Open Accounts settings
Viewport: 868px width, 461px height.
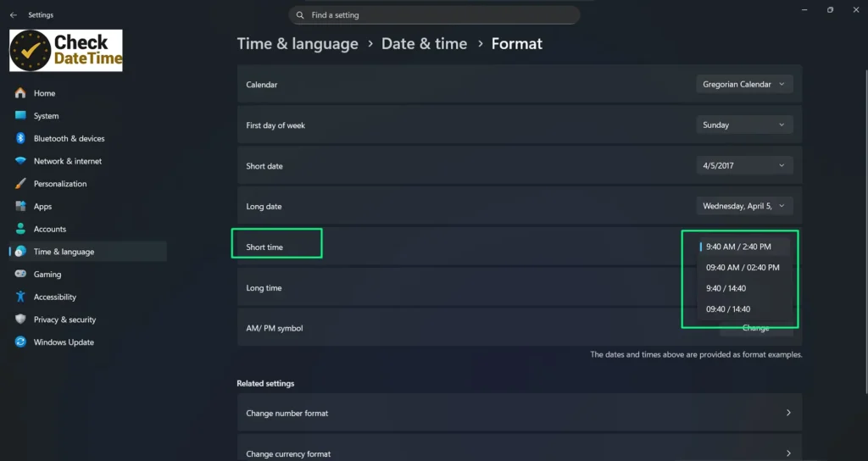pos(88,229)
